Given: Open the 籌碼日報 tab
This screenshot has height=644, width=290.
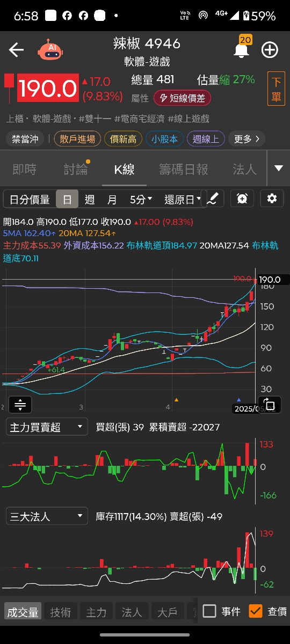Looking at the screenshot, I should coord(184,170).
